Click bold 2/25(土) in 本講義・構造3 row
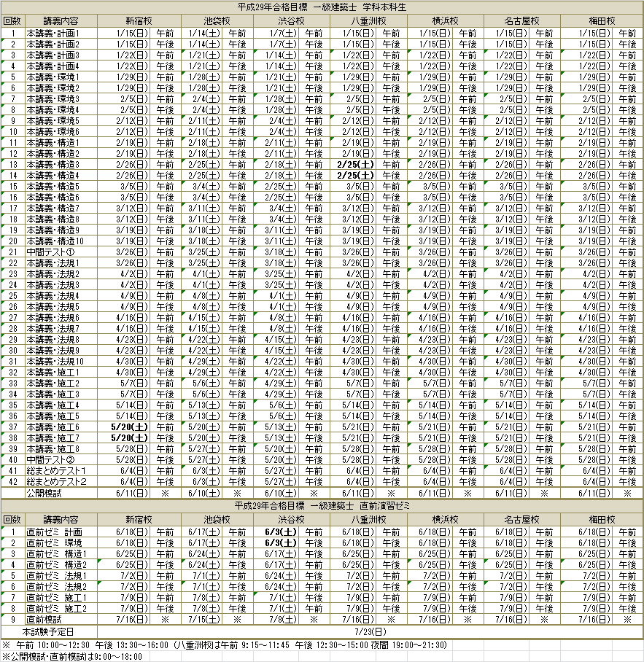Image resolution: width=644 pixels, height=662 pixels. (x=355, y=165)
